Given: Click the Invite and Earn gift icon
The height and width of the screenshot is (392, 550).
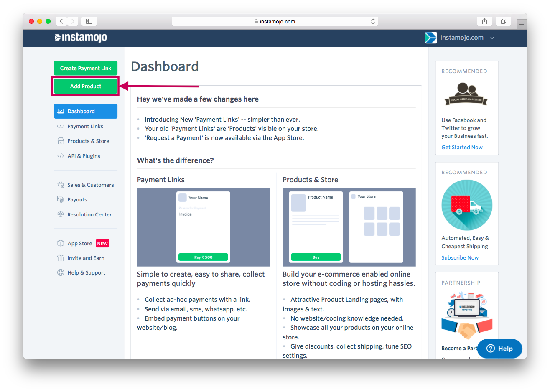Looking at the screenshot, I should tap(61, 258).
